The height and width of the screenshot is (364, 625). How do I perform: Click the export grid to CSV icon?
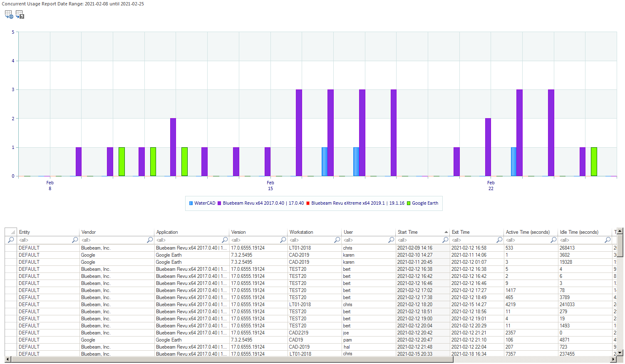click(20, 15)
